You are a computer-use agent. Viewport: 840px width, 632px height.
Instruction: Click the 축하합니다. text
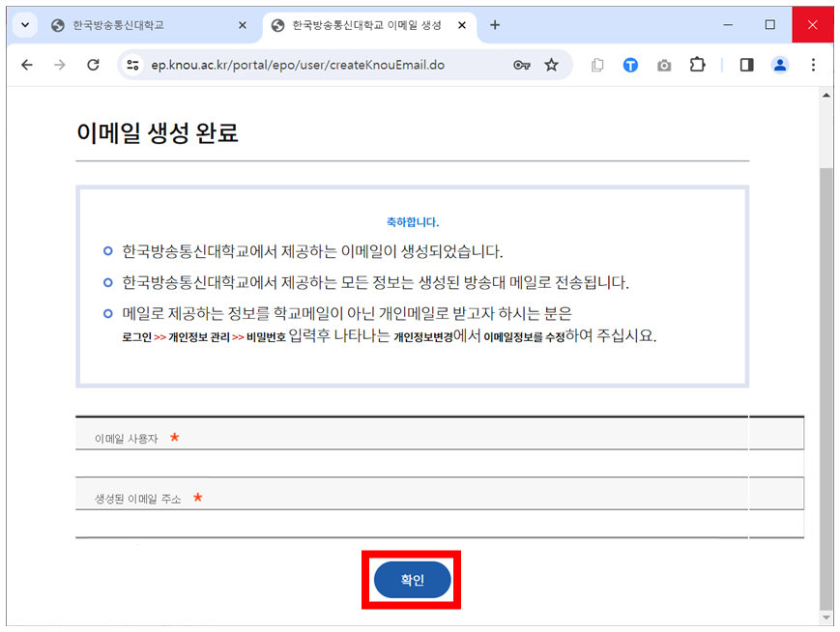pos(413,221)
